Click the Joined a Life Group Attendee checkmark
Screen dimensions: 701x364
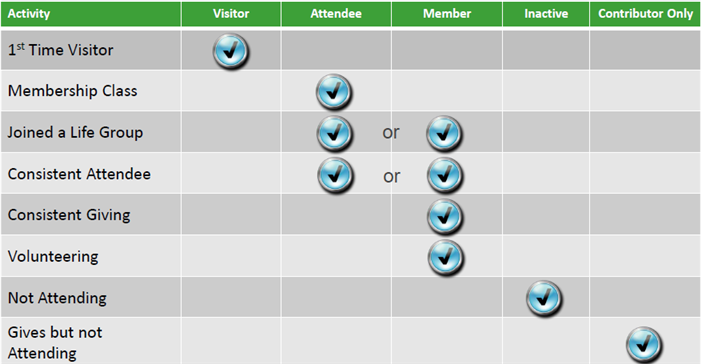pyautogui.click(x=334, y=133)
